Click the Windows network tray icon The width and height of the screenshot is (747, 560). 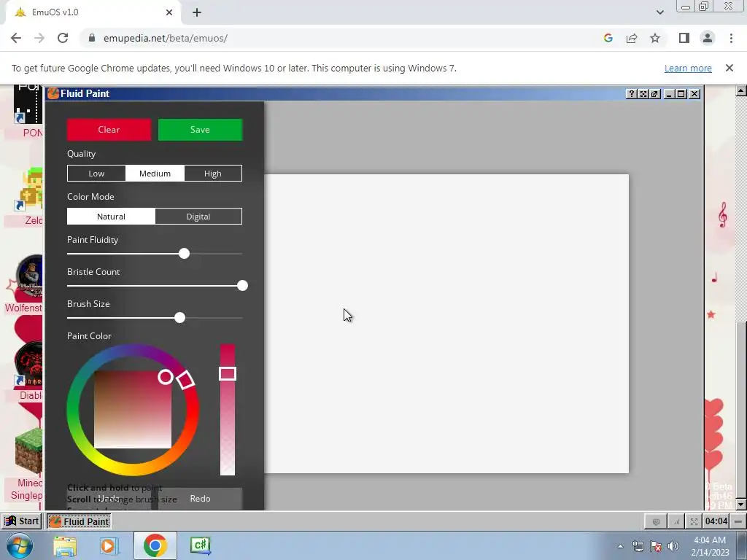pyautogui.click(x=638, y=546)
